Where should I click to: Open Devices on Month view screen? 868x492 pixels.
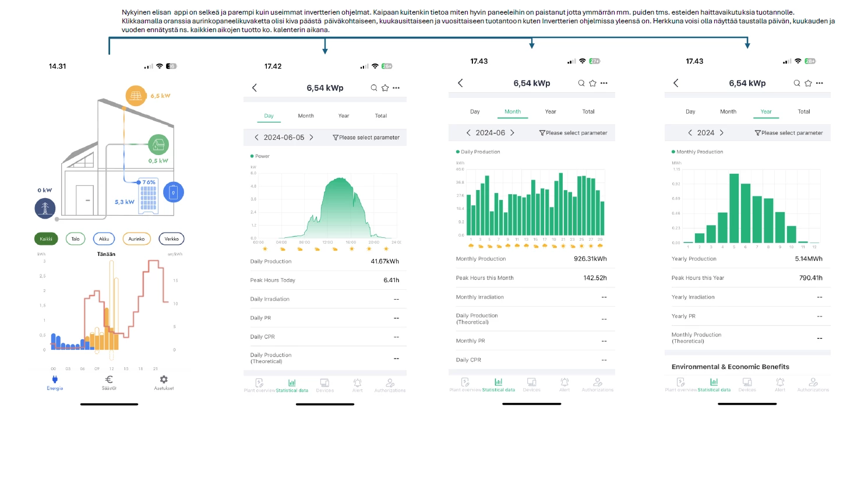point(532,385)
